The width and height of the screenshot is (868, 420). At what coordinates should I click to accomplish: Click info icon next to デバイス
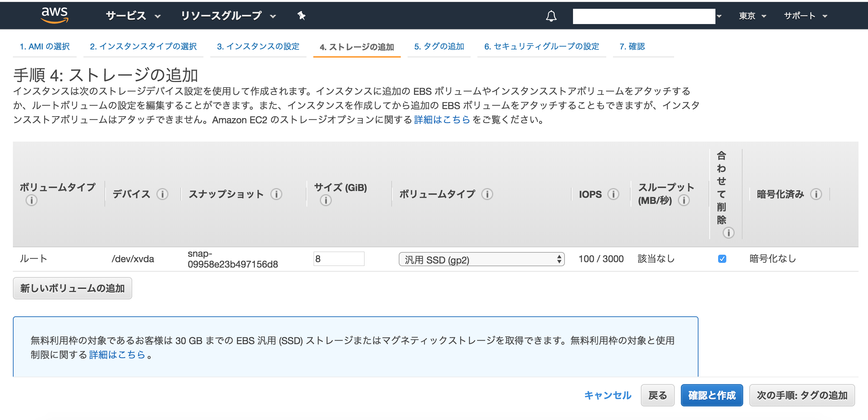(162, 194)
